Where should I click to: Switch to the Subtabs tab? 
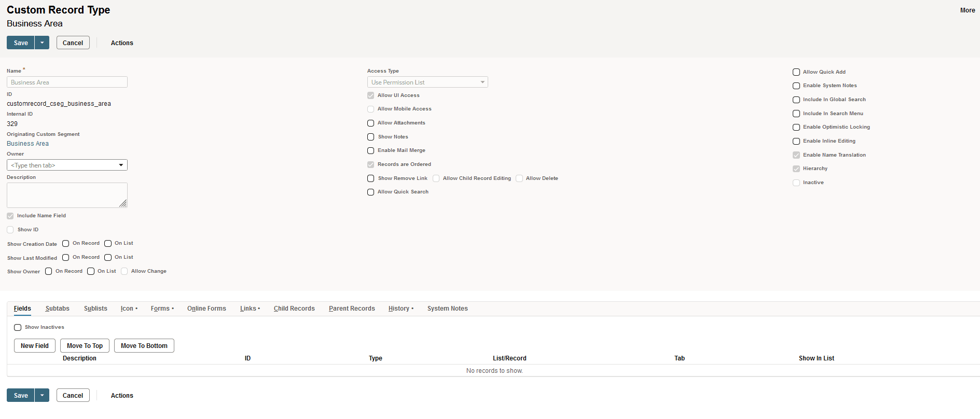58,309
